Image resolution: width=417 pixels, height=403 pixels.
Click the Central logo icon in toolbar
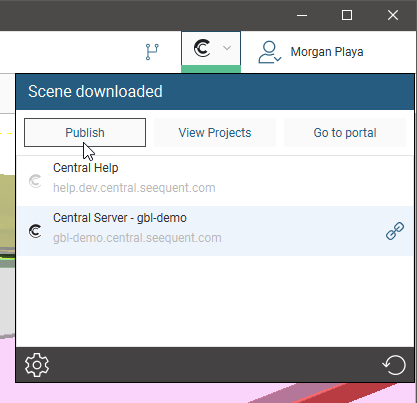click(x=202, y=48)
